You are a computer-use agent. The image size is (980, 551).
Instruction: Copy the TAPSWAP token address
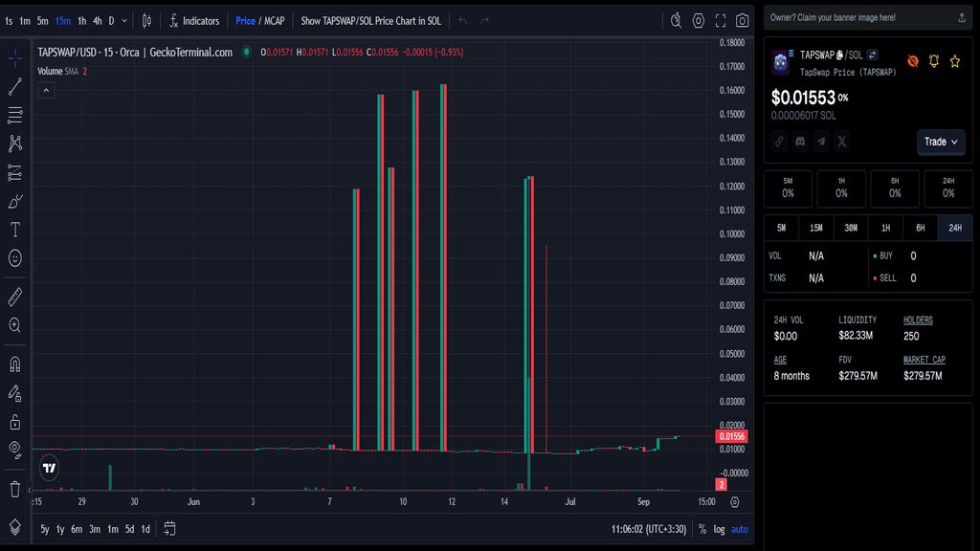tap(839, 55)
